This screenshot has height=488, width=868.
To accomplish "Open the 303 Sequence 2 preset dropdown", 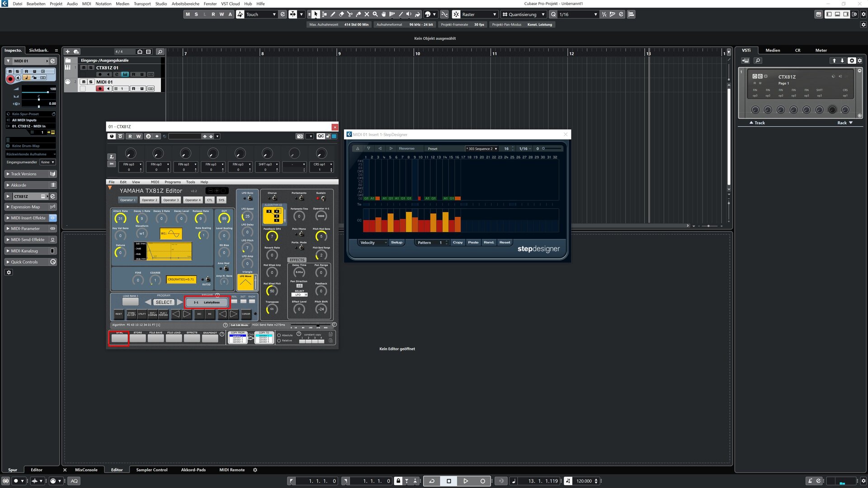I will click(x=482, y=149).
